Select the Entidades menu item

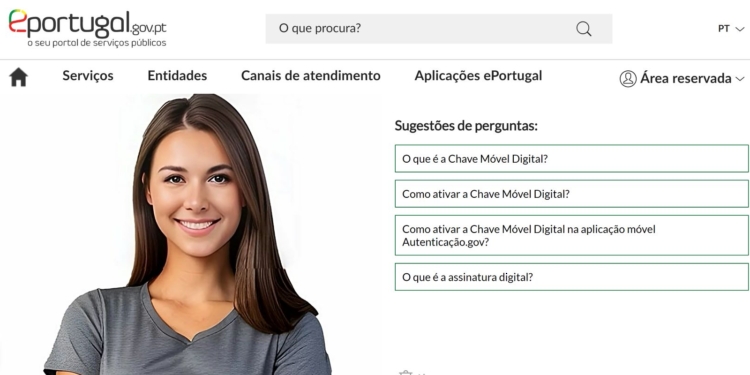[x=177, y=76]
